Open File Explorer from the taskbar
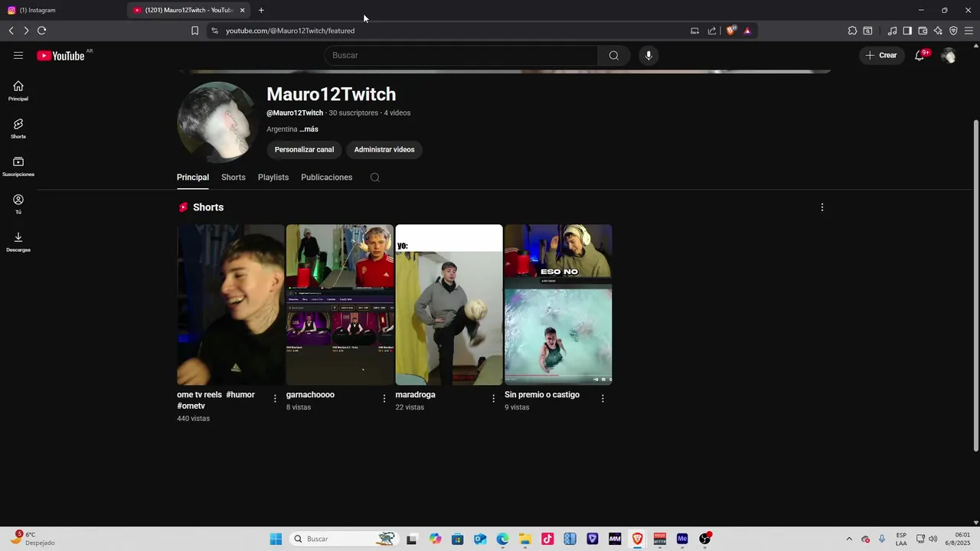This screenshot has height=551, width=980. (525, 539)
